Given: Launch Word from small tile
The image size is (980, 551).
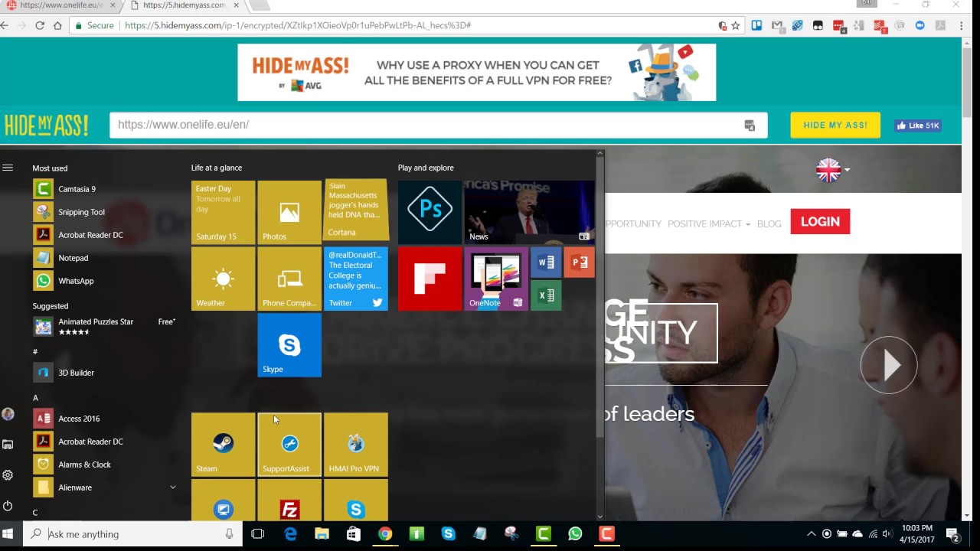Looking at the screenshot, I should click(546, 262).
